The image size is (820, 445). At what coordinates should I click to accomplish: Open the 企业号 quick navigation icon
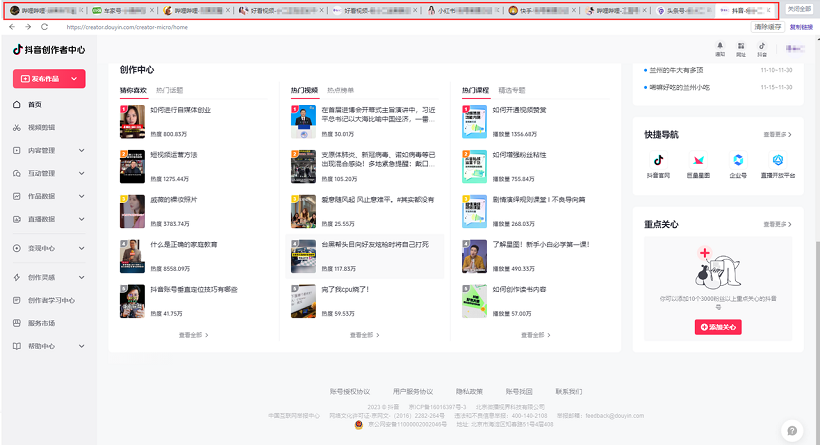[738, 160]
